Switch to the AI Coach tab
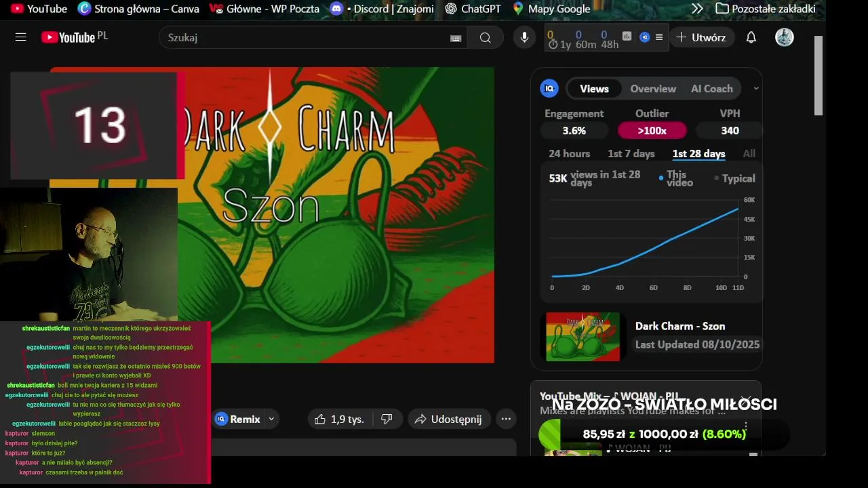 pyautogui.click(x=712, y=89)
